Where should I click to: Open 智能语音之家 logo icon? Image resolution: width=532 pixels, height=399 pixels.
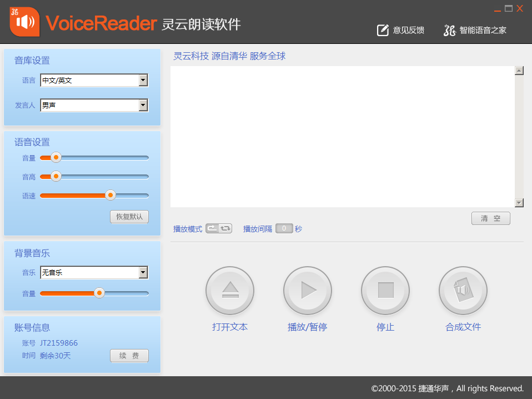tap(450, 30)
